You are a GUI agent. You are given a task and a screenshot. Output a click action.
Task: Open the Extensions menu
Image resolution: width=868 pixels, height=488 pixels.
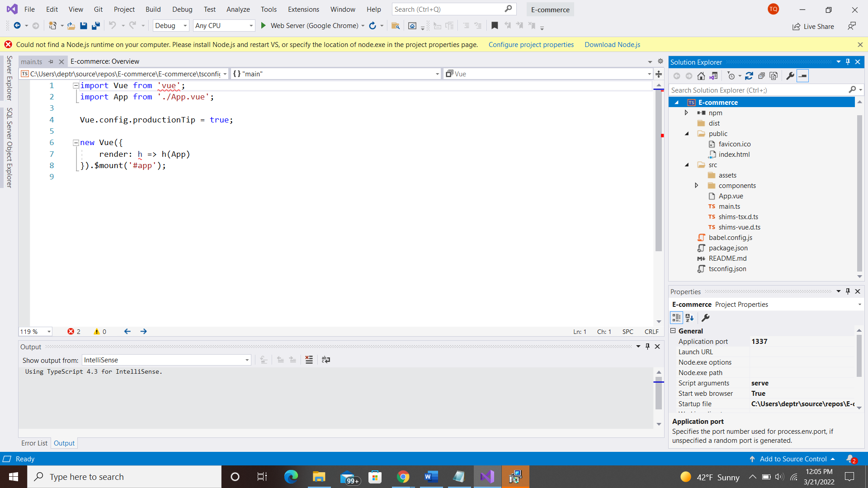[x=303, y=9]
